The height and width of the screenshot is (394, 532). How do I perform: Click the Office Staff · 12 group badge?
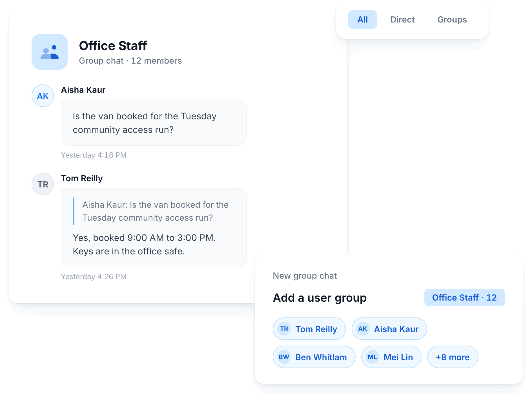point(464,297)
